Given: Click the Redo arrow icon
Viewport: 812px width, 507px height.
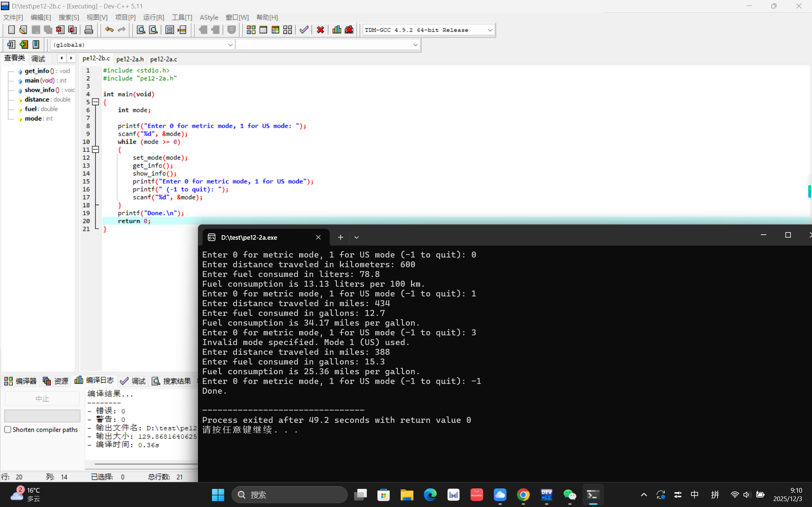Looking at the screenshot, I should (122, 30).
